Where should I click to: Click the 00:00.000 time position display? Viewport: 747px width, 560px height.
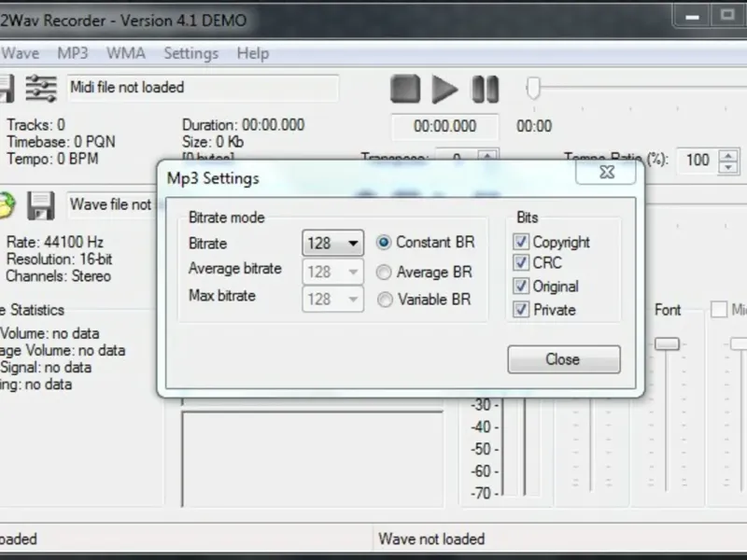click(445, 126)
